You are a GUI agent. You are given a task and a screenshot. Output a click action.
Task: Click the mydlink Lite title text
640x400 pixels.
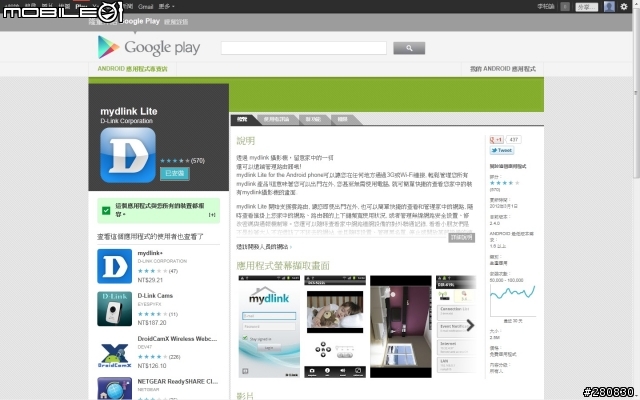point(129,111)
